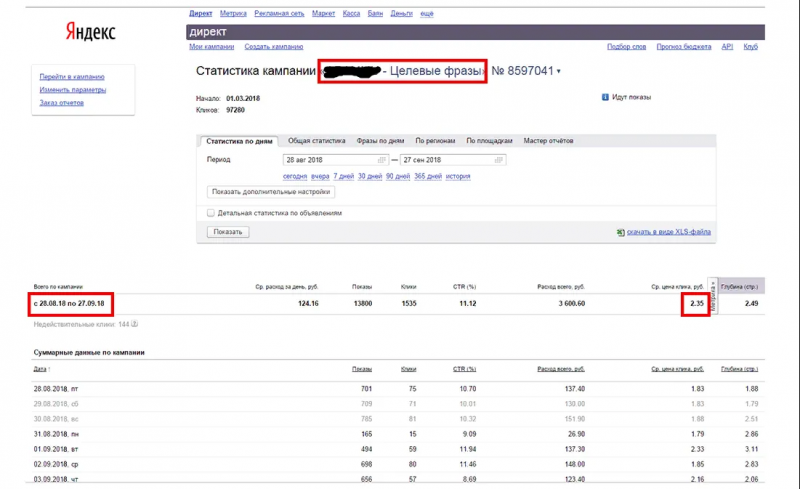This screenshot has width=800, height=489.
Task: Toggle Детальная статистика по объявлениям checkbox
Action: (211, 213)
